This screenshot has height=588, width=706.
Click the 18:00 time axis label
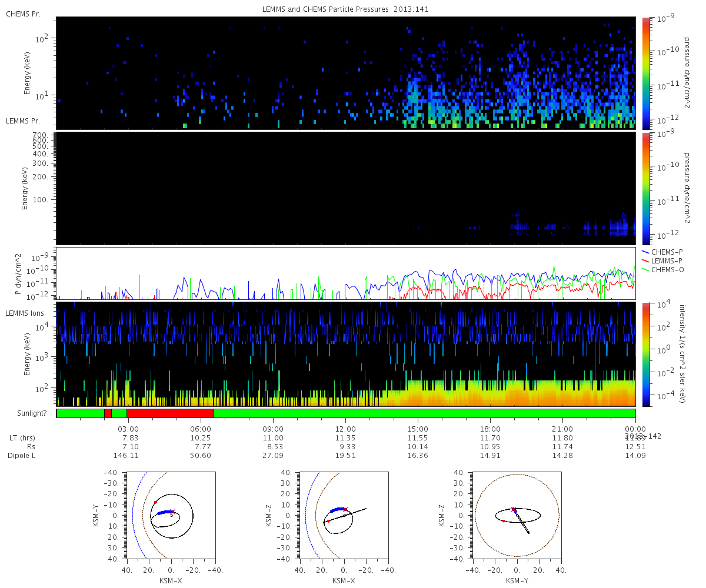pos(490,429)
